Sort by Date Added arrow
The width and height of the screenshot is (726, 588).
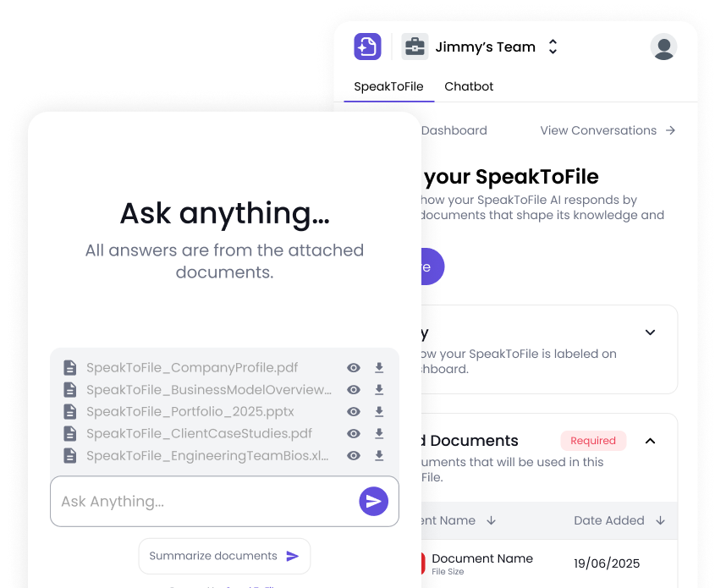pos(661,521)
